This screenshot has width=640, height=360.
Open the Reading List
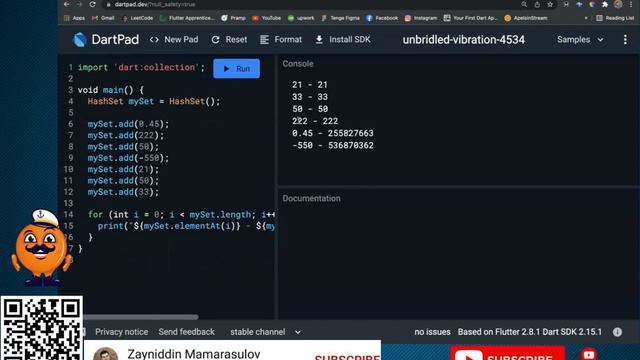click(x=615, y=18)
